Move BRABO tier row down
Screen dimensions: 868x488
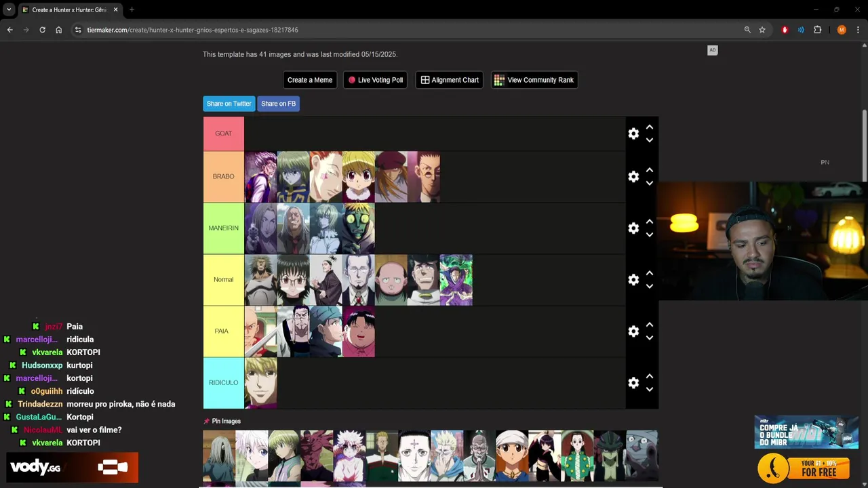pos(650,183)
